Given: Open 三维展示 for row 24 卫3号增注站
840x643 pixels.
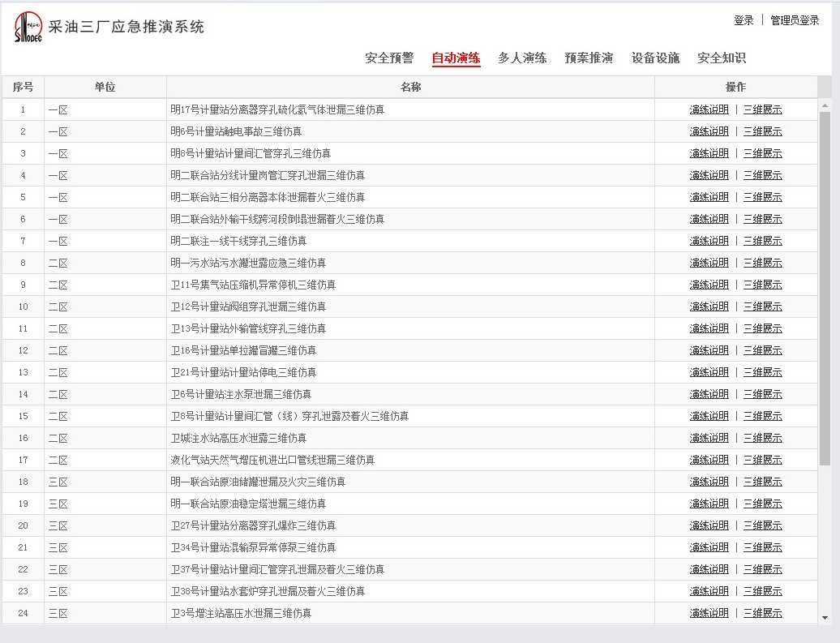Looking at the screenshot, I should 763,613.
